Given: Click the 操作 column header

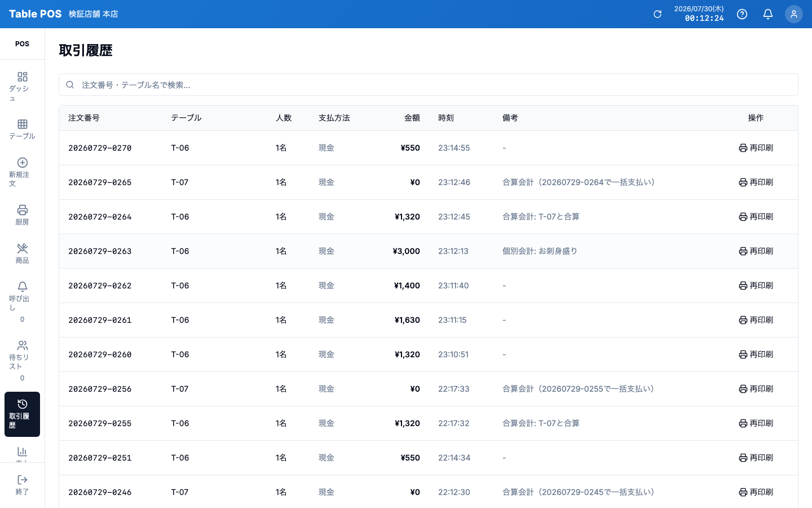Looking at the screenshot, I should [756, 118].
